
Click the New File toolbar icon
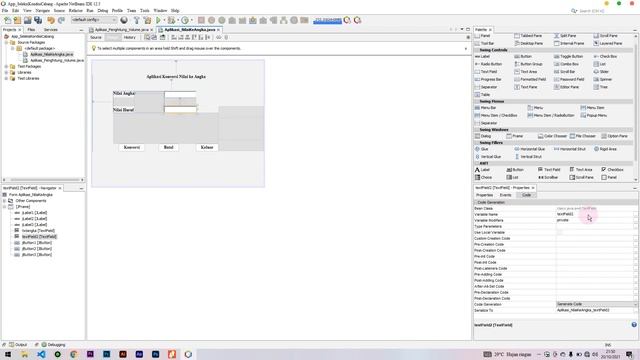tap(7, 20)
